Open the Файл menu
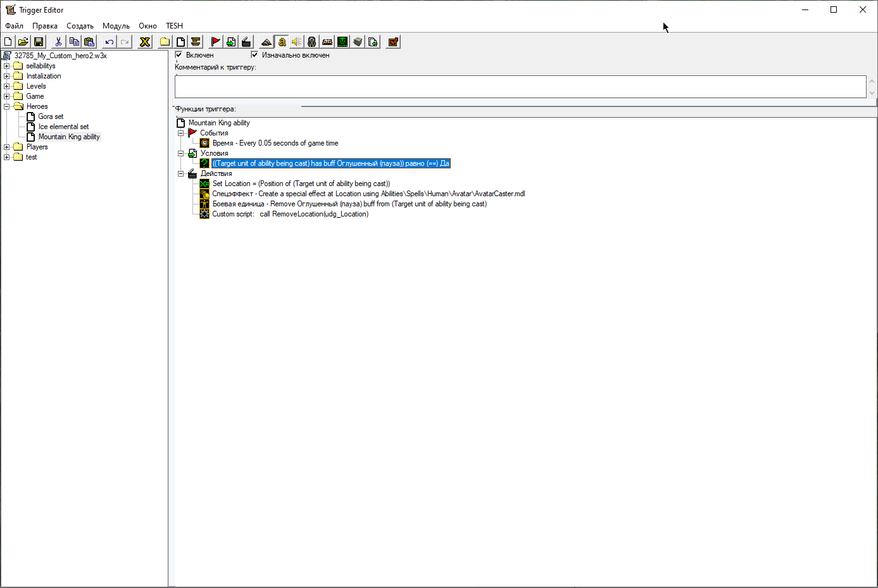This screenshot has height=588, width=878. tap(14, 26)
